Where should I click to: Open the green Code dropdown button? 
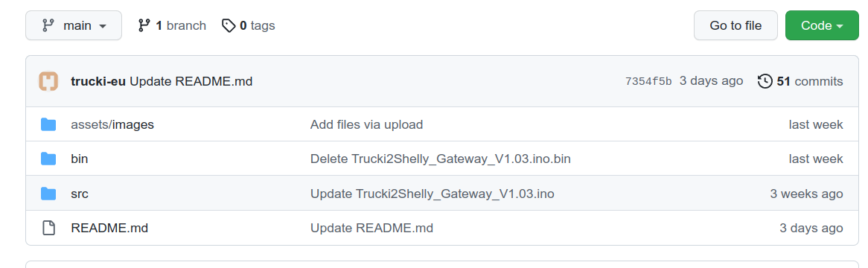click(822, 25)
